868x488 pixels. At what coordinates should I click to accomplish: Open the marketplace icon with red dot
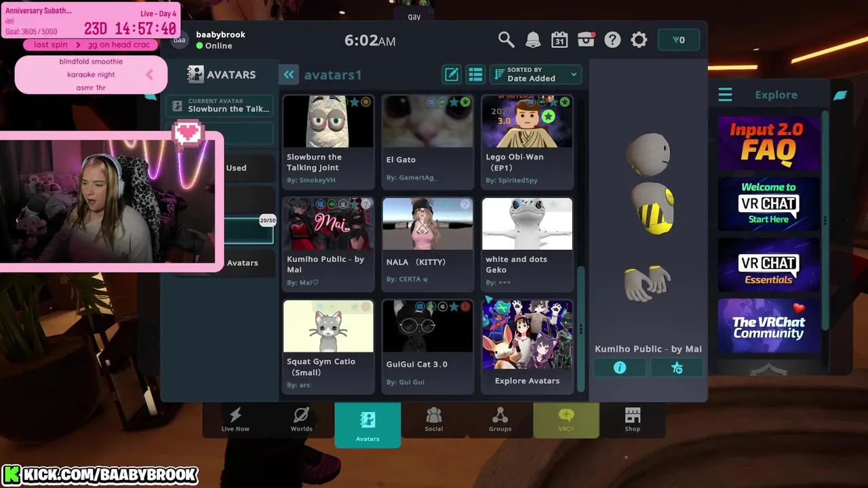[x=586, y=40]
